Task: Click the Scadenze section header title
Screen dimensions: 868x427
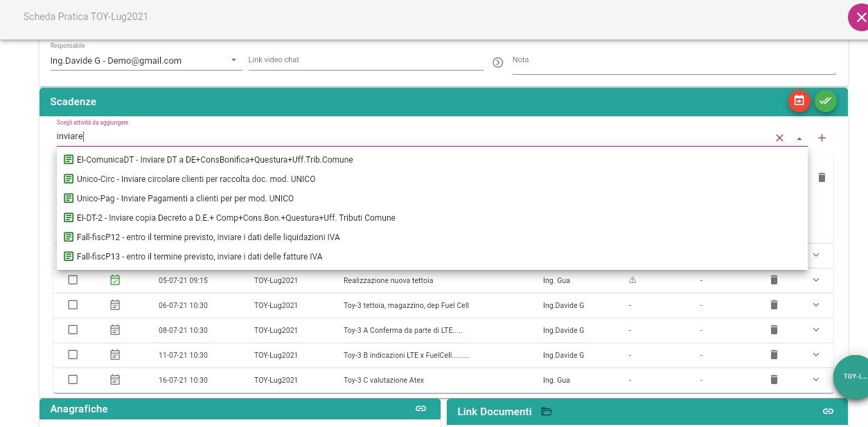Action: coord(73,102)
